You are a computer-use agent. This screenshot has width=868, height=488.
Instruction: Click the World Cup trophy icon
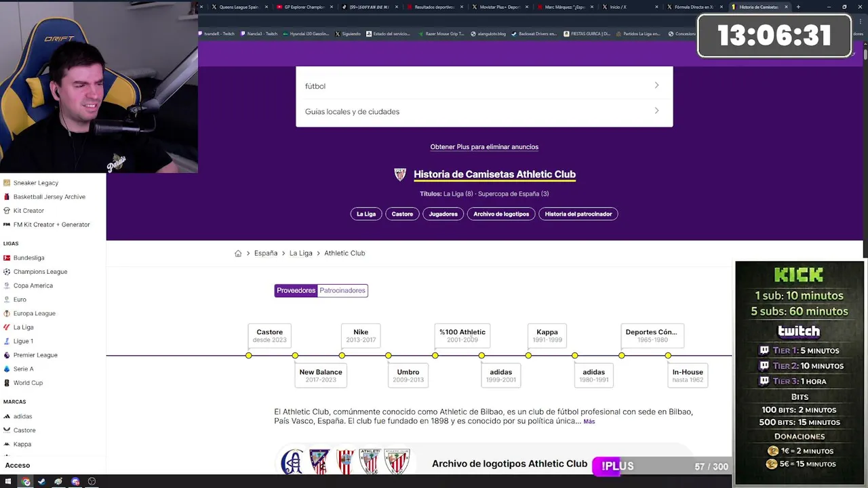point(7,383)
